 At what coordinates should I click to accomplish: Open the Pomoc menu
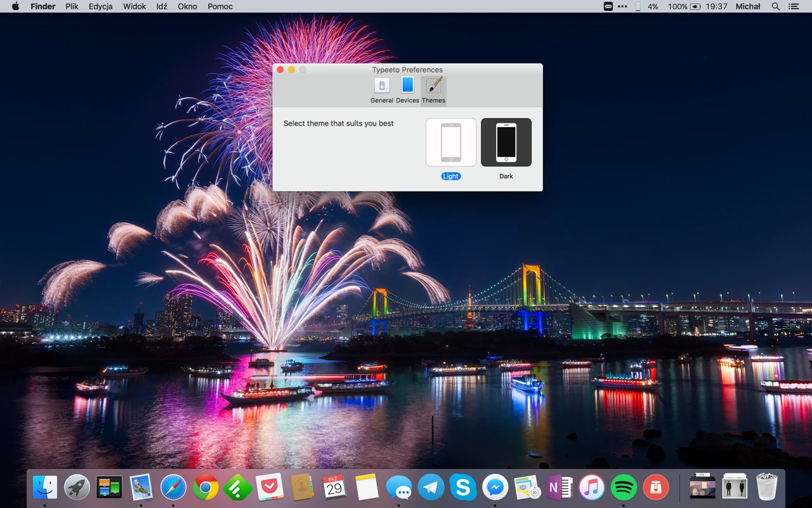coord(220,6)
